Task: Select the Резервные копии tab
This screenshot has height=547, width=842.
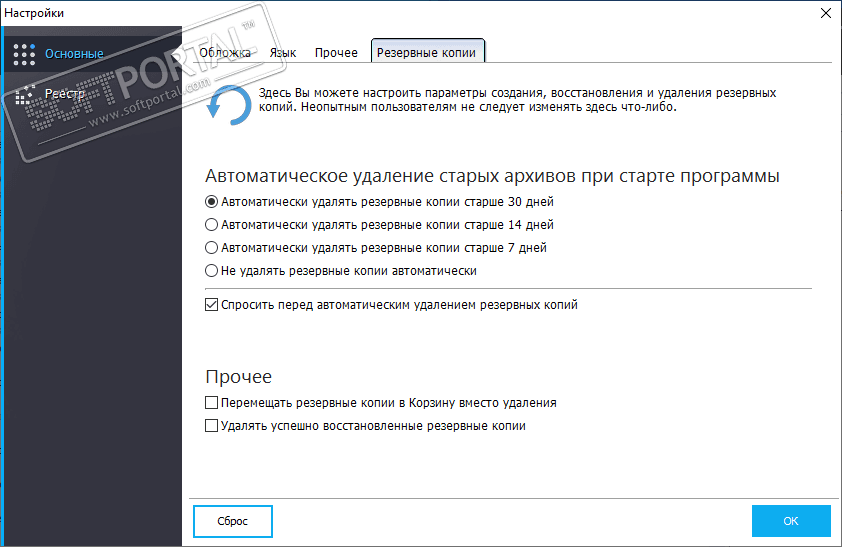Action: pyautogui.click(x=427, y=53)
